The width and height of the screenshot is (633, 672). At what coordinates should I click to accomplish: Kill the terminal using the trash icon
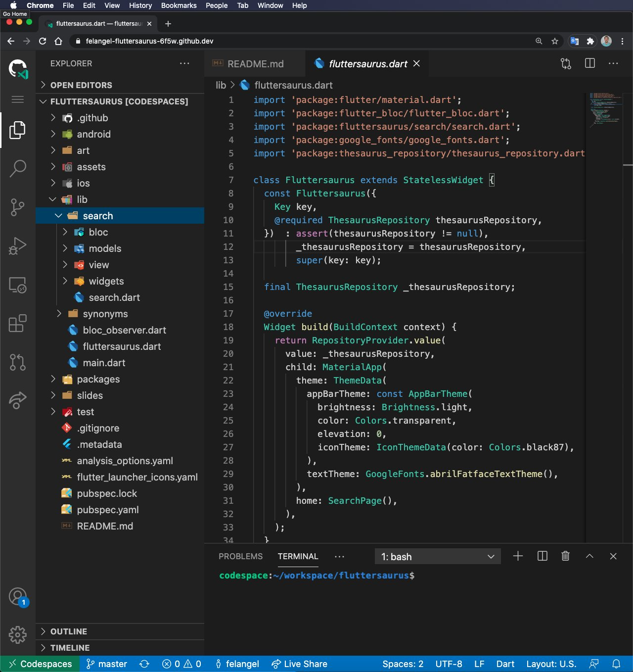pyautogui.click(x=566, y=556)
